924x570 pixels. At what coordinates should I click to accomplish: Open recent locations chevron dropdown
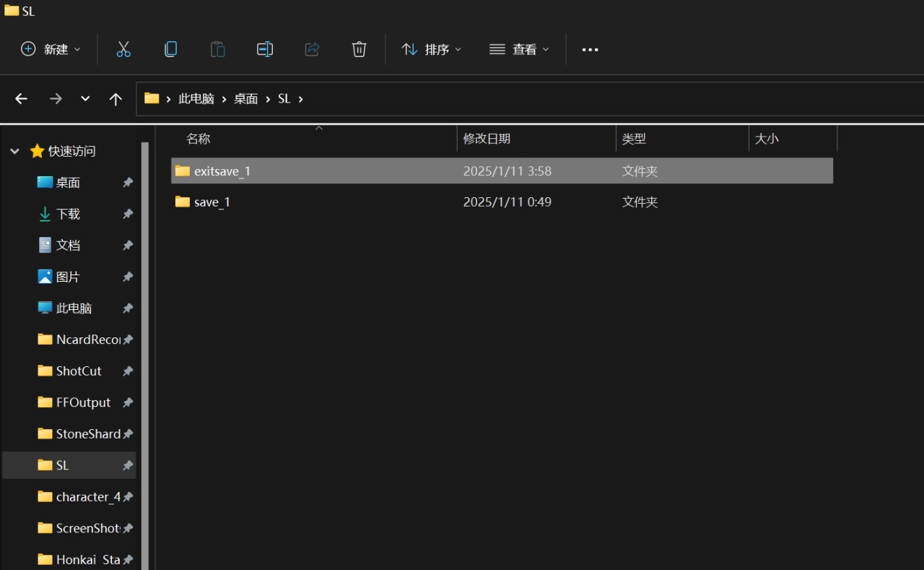[85, 99]
